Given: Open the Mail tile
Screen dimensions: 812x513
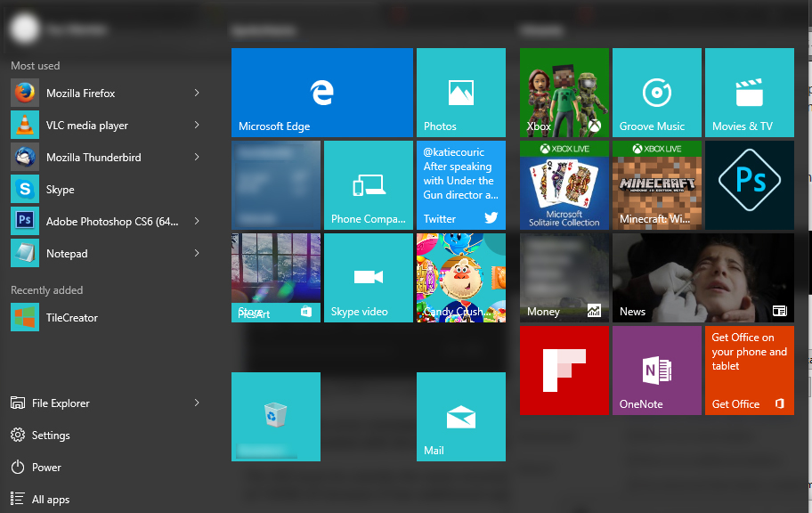Looking at the screenshot, I should [x=461, y=417].
